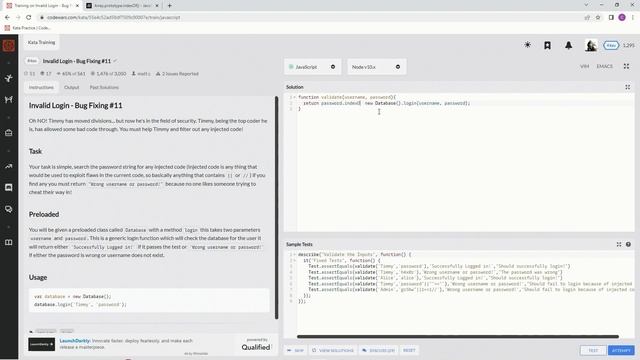Click the kata author name link
The width and height of the screenshot is (640, 360).
144,74
